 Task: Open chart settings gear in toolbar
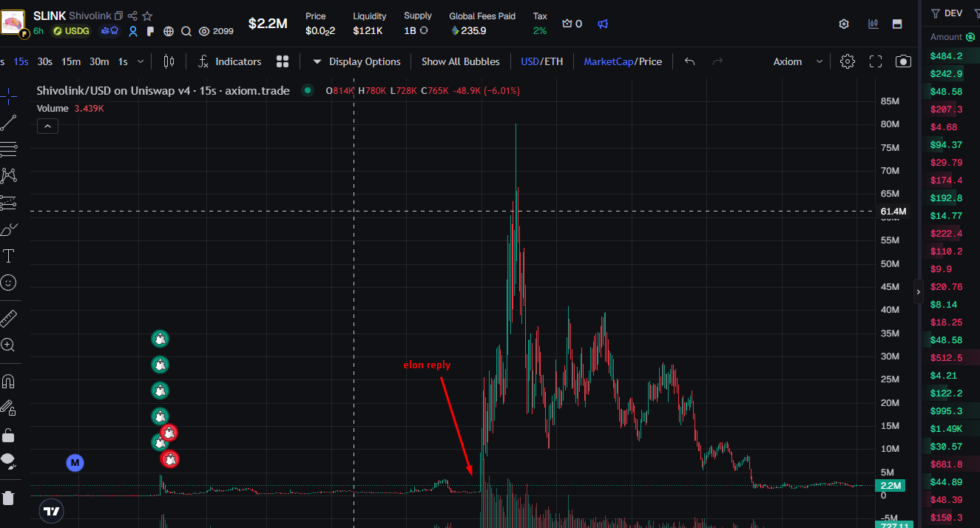click(848, 61)
